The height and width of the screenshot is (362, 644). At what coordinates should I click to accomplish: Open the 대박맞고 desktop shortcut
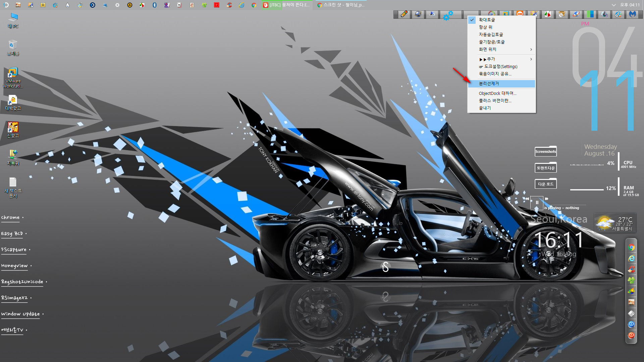pyautogui.click(x=13, y=103)
